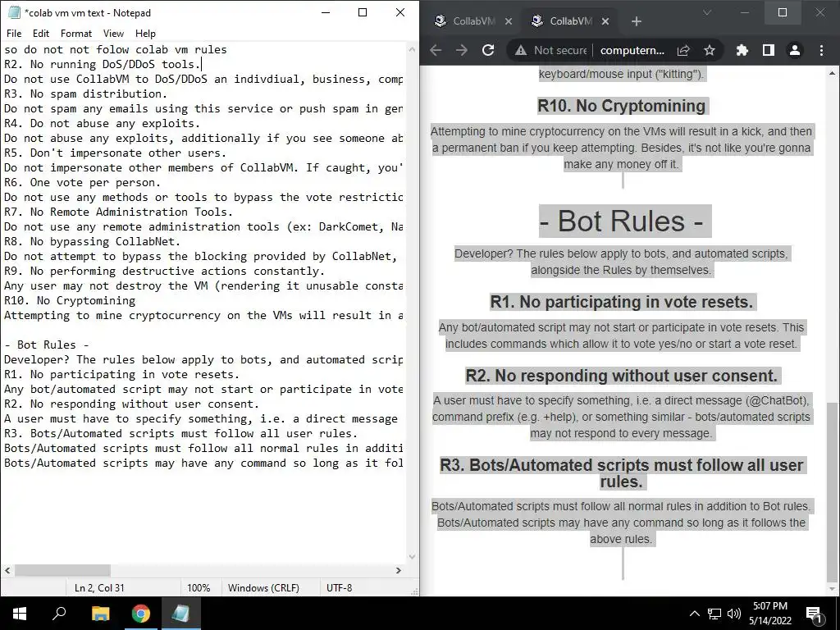Click 'R1. No participating in vote resets.' heading
840x630 pixels.
[622, 302]
